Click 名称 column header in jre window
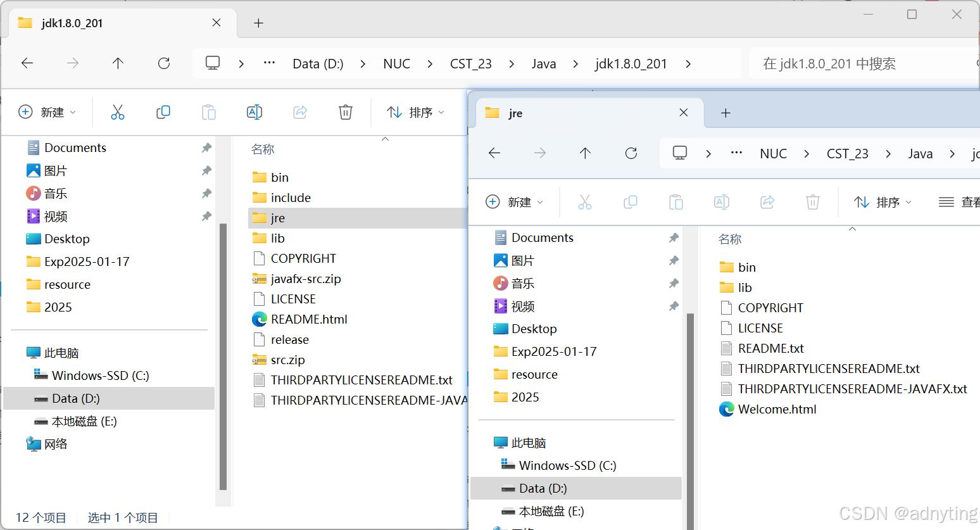Screen dimensions: 980x530 coord(730,239)
